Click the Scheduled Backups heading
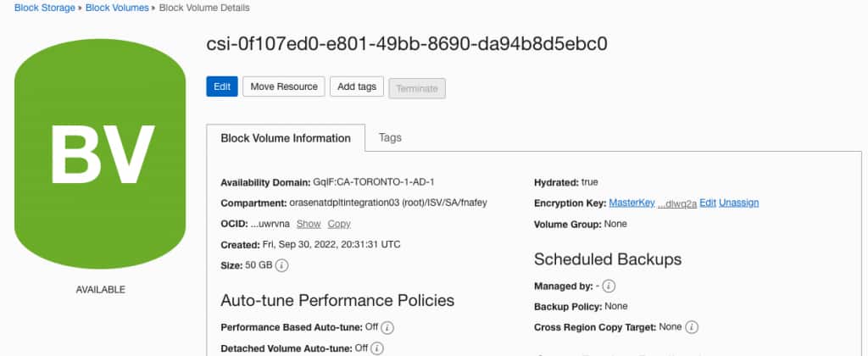 (608, 259)
